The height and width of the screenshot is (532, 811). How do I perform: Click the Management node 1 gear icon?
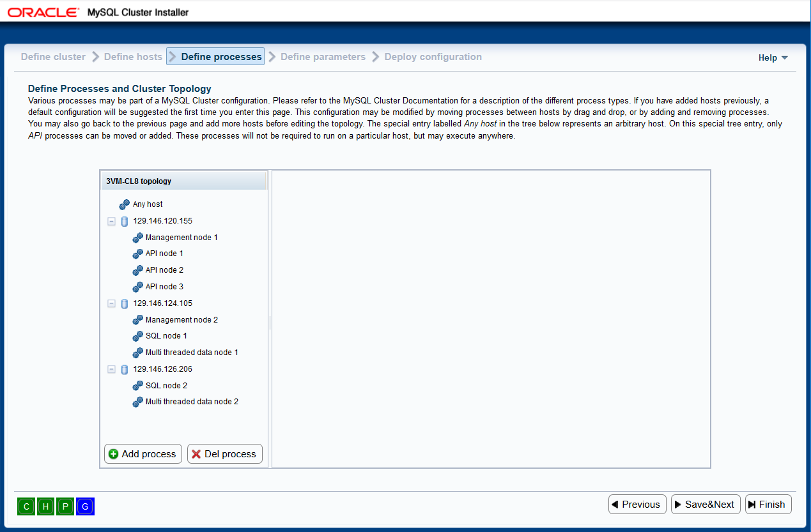point(137,238)
